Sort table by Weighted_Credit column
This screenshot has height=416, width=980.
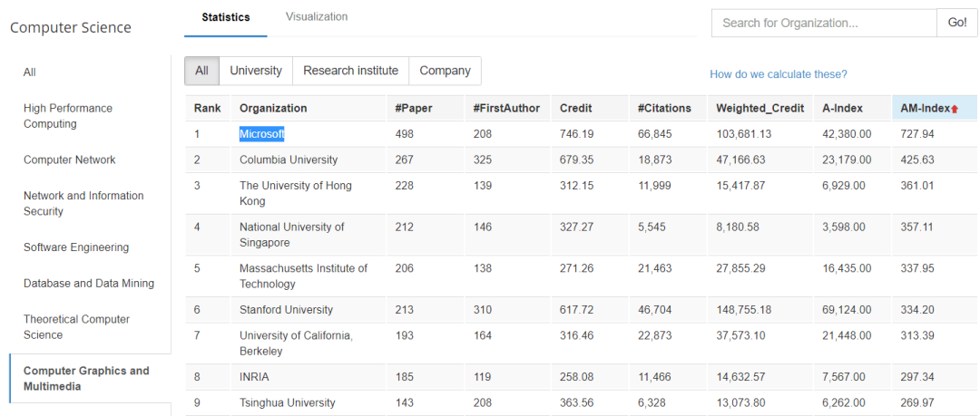759,108
